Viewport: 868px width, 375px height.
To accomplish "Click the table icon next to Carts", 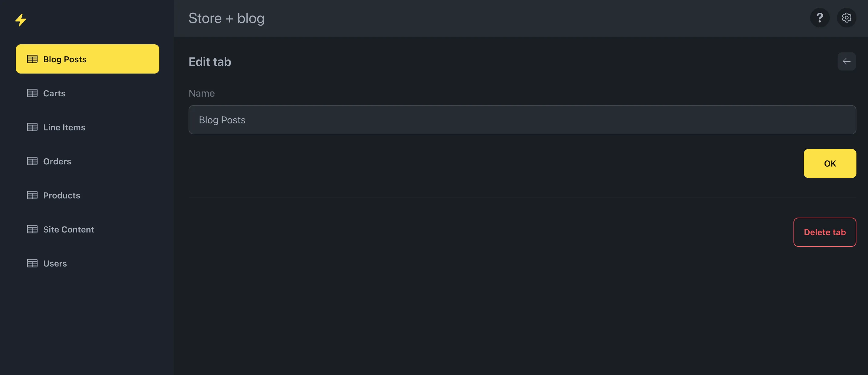I will (32, 93).
